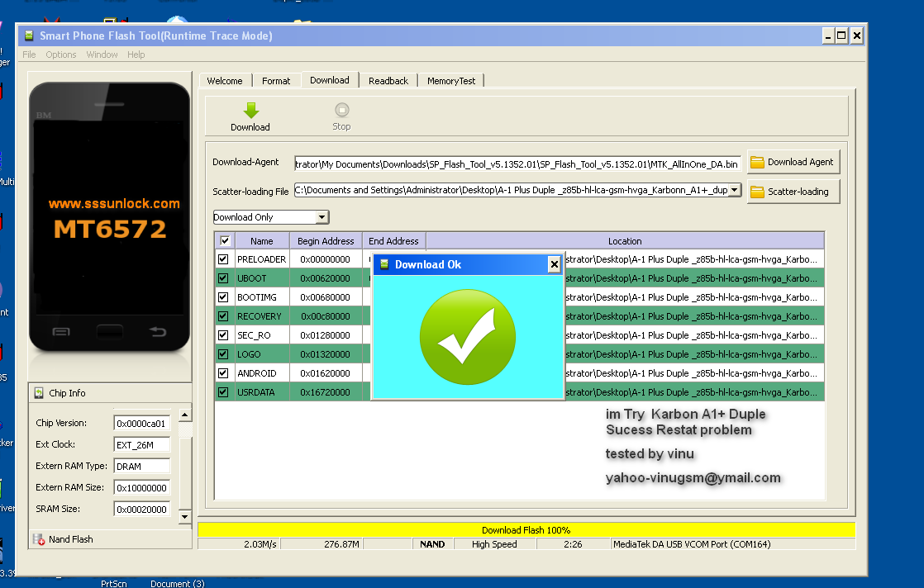Click the End Address column header
The height and width of the screenshot is (588, 924).
[x=393, y=240]
